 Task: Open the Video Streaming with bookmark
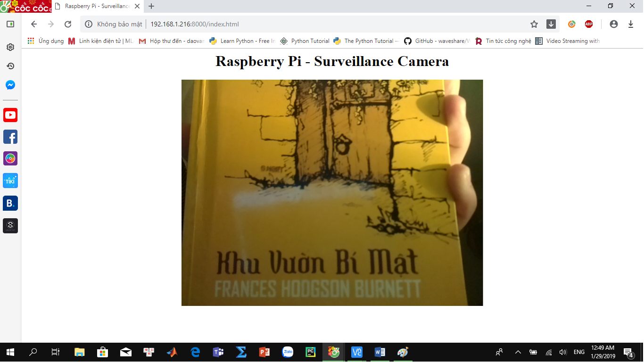click(568, 41)
